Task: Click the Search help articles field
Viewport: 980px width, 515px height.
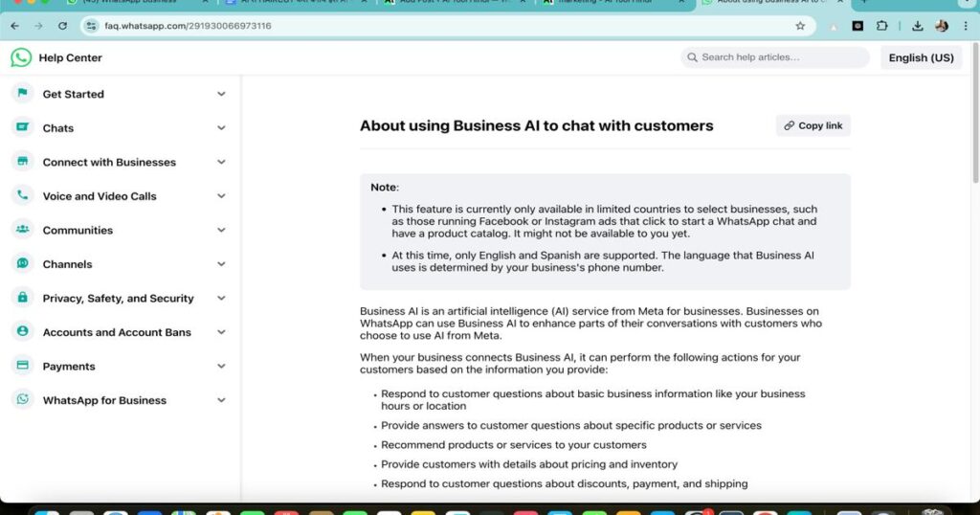Action: click(x=775, y=57)
